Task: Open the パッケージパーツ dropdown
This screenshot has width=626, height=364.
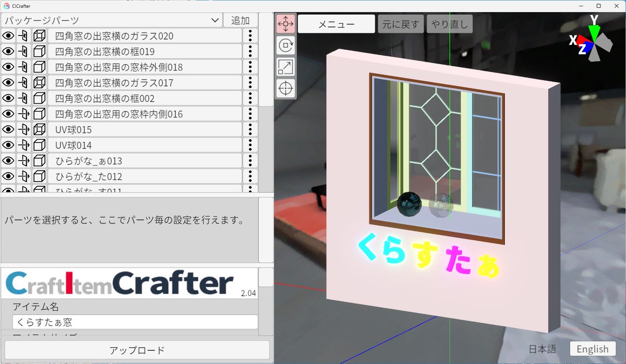Action: (111, 20)
